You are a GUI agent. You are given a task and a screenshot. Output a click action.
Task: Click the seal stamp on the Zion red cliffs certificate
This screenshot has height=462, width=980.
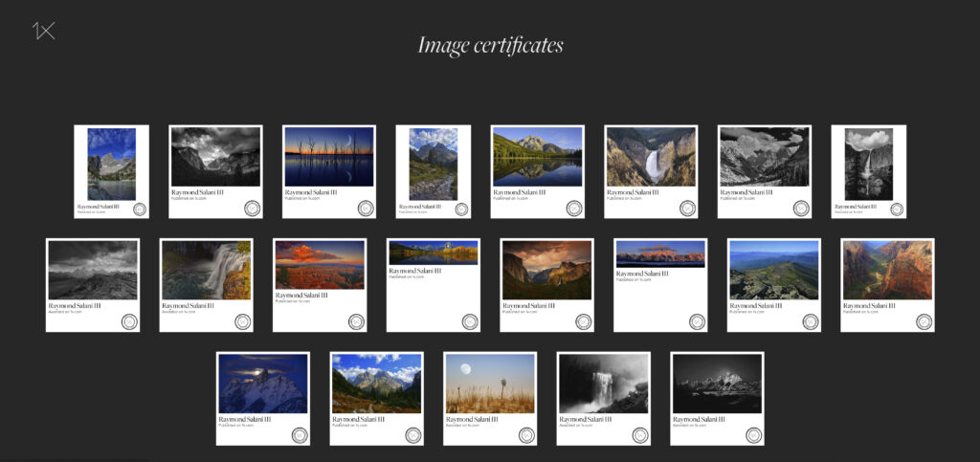click(924, 321)
